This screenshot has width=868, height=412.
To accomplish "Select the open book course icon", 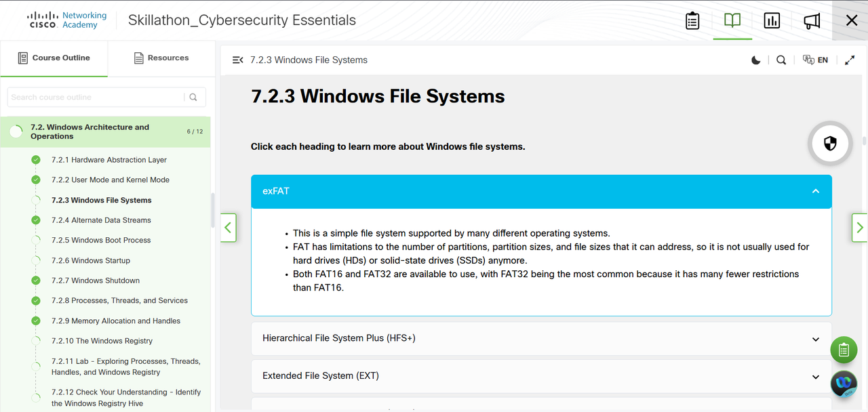I will tap(732, 20).
